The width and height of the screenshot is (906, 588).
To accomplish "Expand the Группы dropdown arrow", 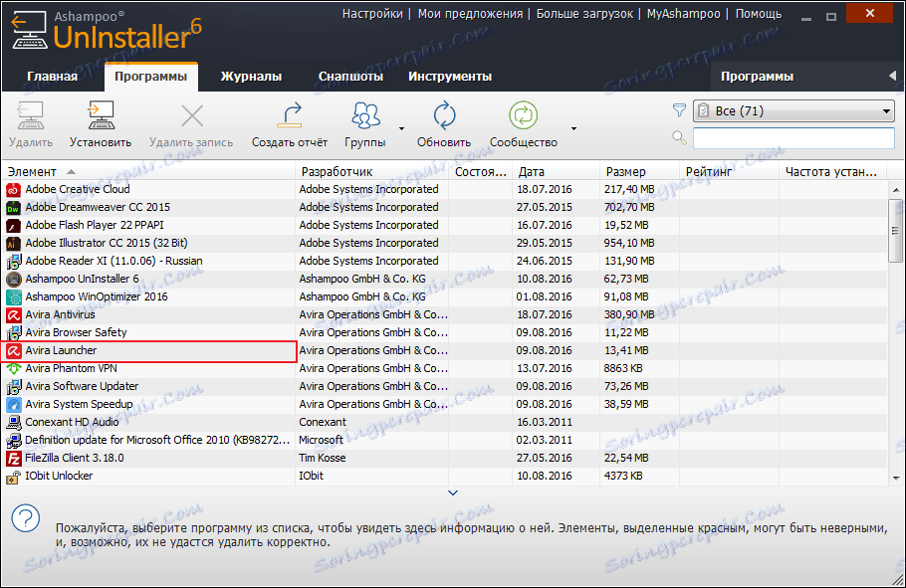I will tap(401, 128).
